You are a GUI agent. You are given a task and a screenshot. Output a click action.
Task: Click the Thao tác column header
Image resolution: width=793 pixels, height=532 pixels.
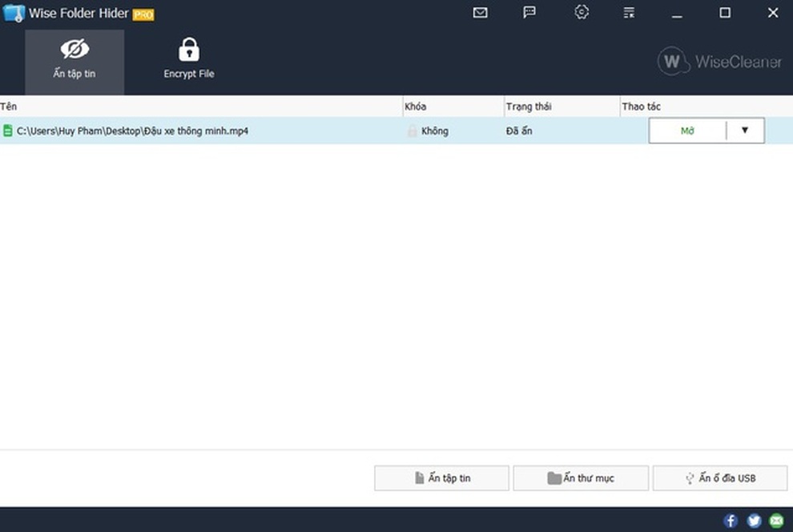coord(706,107)
